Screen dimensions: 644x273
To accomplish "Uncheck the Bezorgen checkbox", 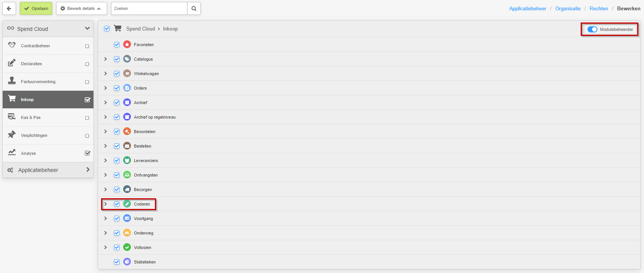I will point(117,189).
